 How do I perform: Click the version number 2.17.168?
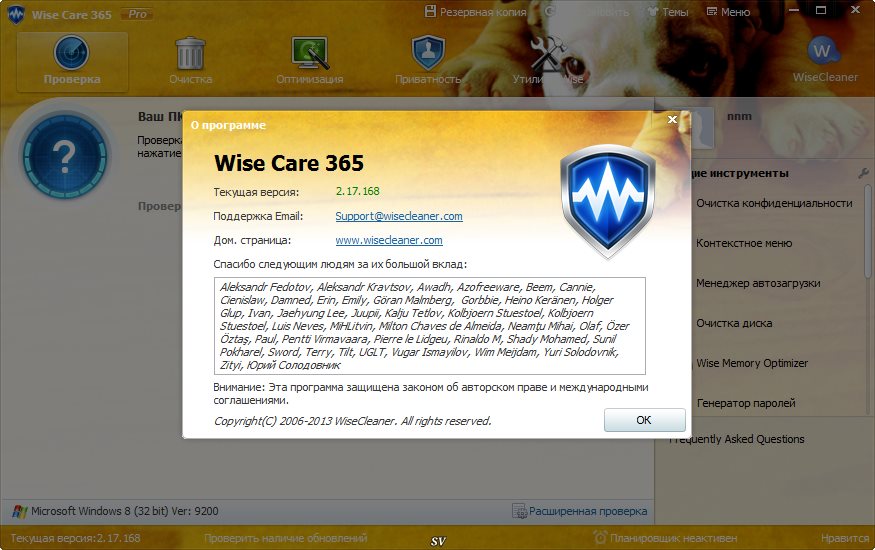tap(358, 191)
